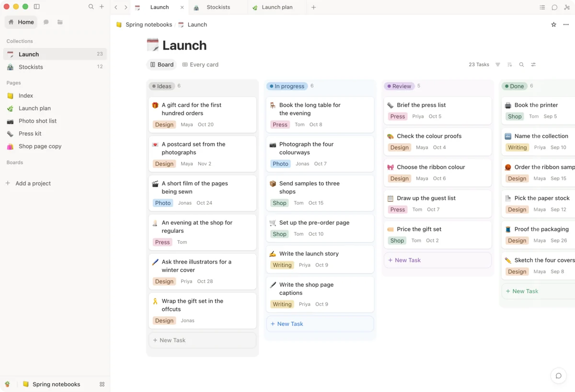Open the folder icon next to Home

(x=60, y=22)
